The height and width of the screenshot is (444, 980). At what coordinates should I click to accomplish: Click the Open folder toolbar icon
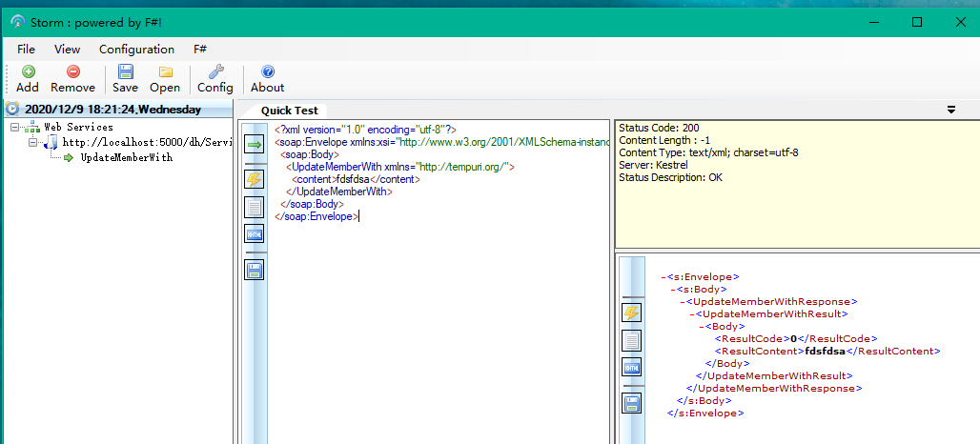tap(165, 71)
